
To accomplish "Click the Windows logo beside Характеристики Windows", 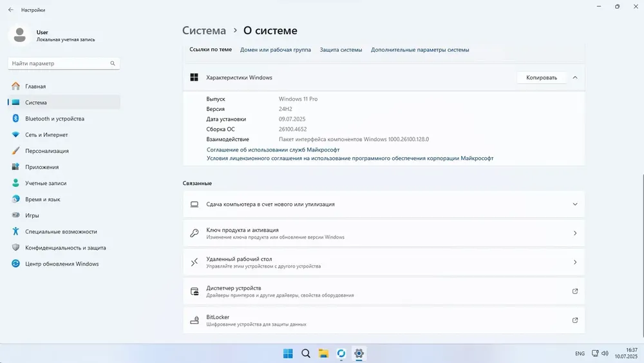I will tap(194, 77).
